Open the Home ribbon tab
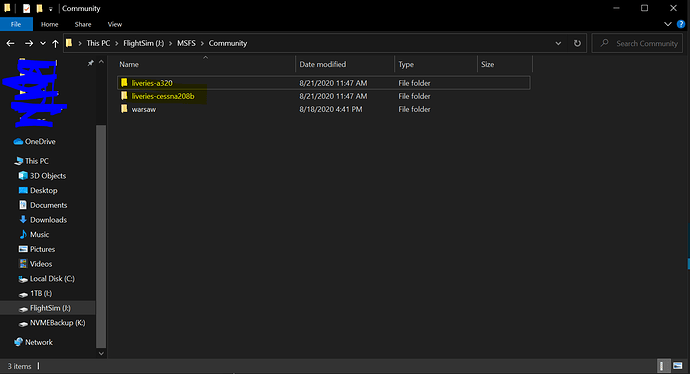 (49, 24)
